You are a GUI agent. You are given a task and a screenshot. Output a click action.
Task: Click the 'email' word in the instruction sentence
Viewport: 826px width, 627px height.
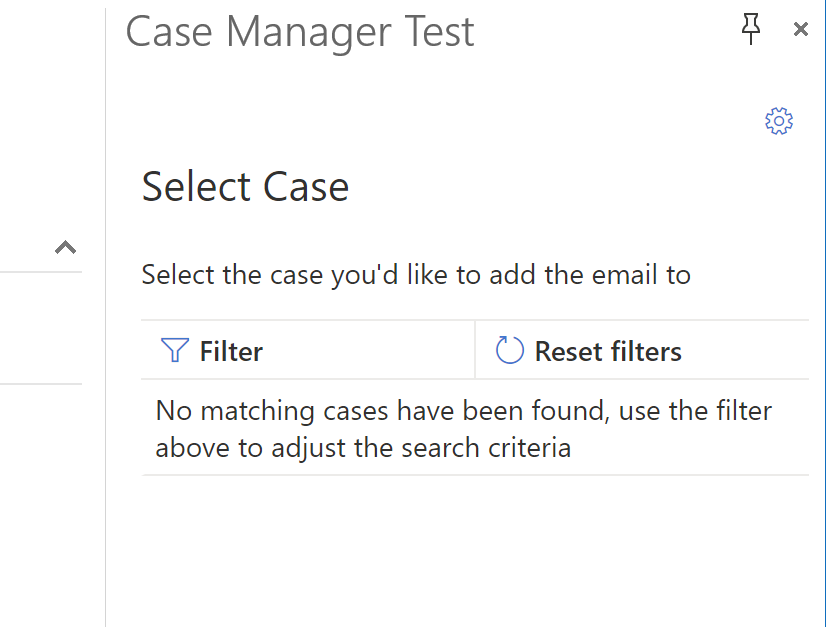point(625,275)
